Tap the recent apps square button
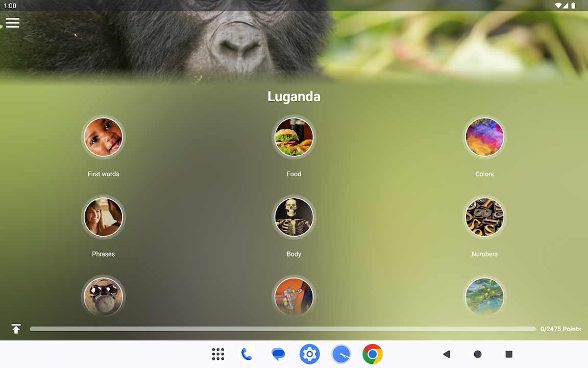Image resolution: width=588 pixels, height=368 pixels. (x=509, y=354)
